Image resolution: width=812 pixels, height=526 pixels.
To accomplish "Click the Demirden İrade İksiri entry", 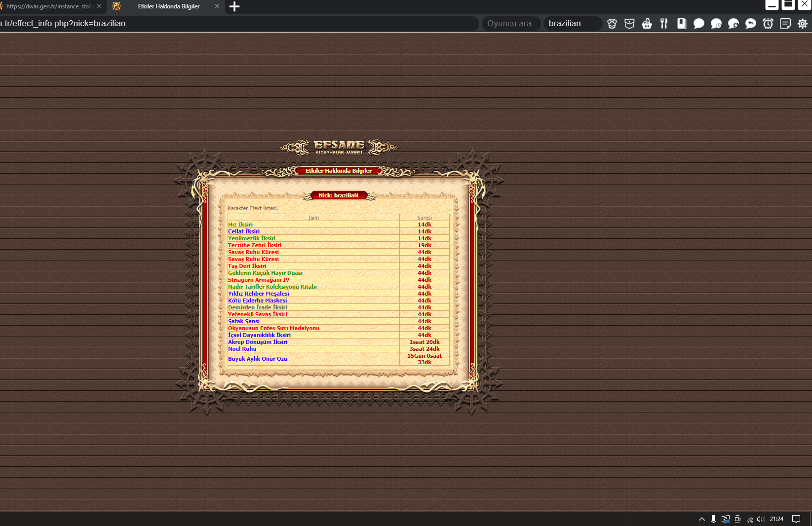I will pos(258,307).
